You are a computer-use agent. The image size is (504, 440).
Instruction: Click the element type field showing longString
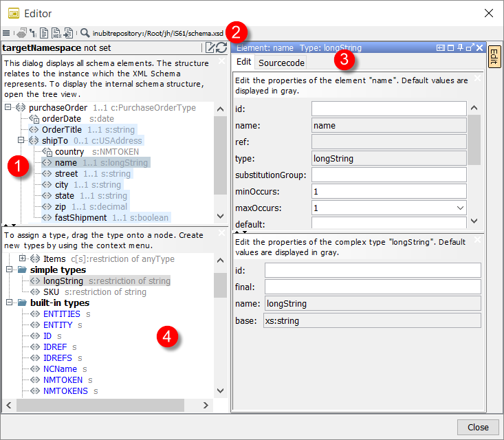click(388, 158)
